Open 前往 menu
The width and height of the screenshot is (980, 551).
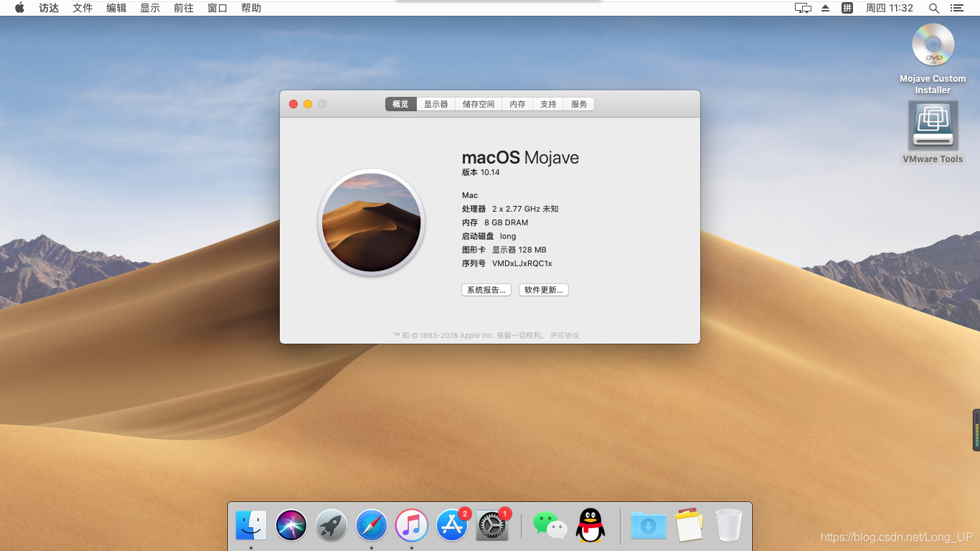pyautogui.click(x=184, y=8)
